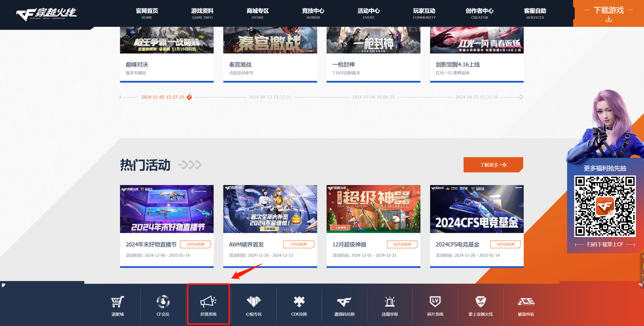Click the 2天后结束 tag
Image resolution: width=644 pixels, height=326 pixels.
(299, 244)
